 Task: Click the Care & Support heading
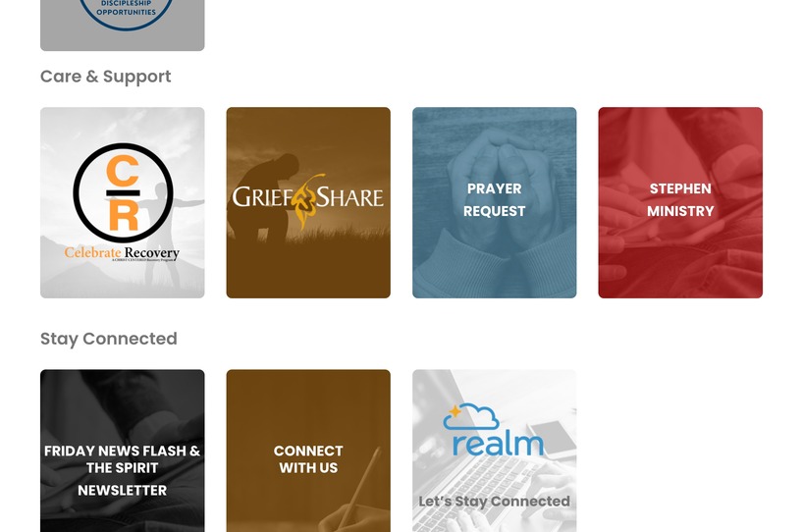tap(105, 77)
